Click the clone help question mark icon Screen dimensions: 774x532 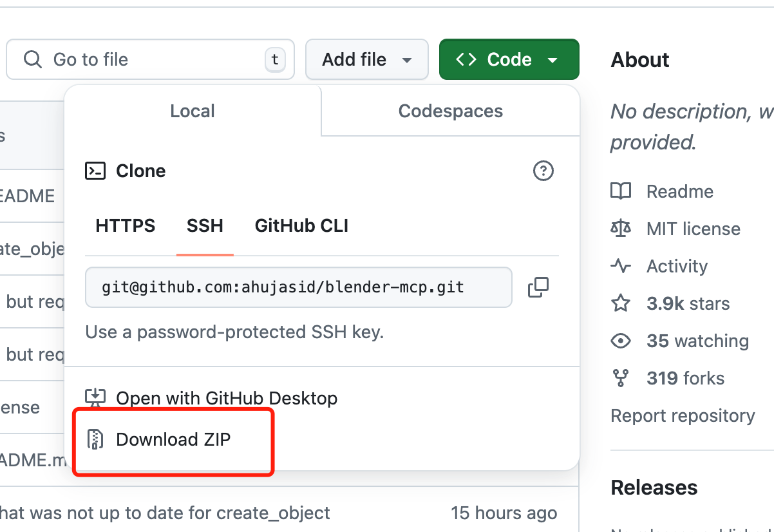(543, 171)
